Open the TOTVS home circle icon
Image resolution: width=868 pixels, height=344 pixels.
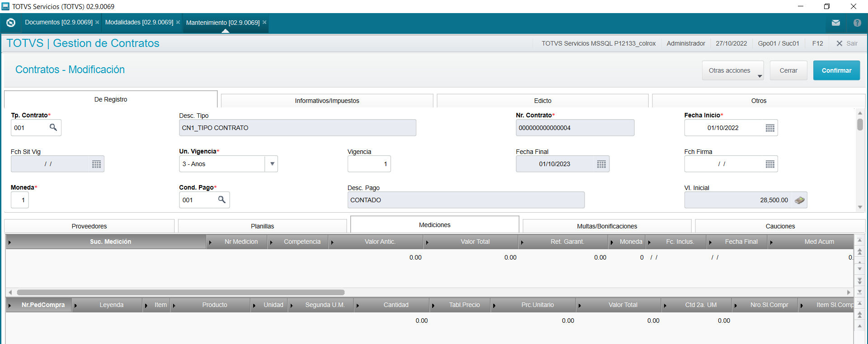(11, 23)
